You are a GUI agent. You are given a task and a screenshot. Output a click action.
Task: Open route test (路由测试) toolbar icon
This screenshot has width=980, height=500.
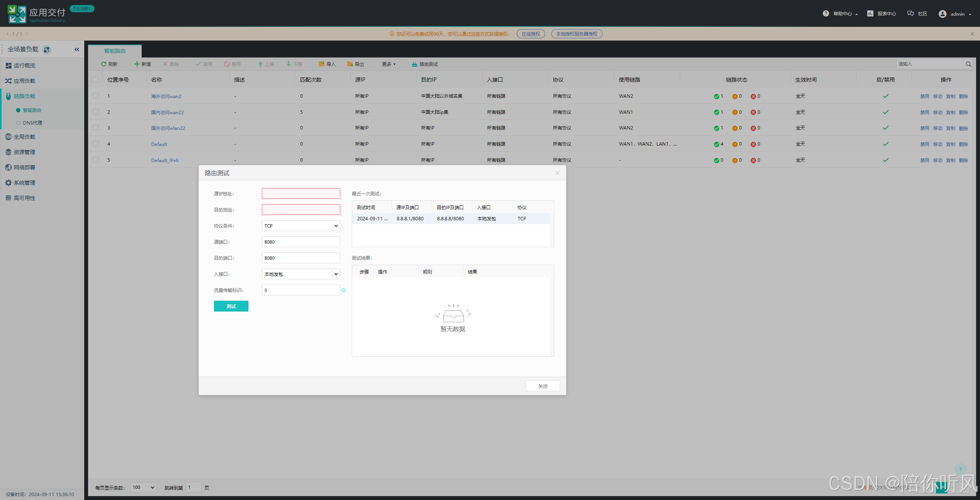[414, 64]
